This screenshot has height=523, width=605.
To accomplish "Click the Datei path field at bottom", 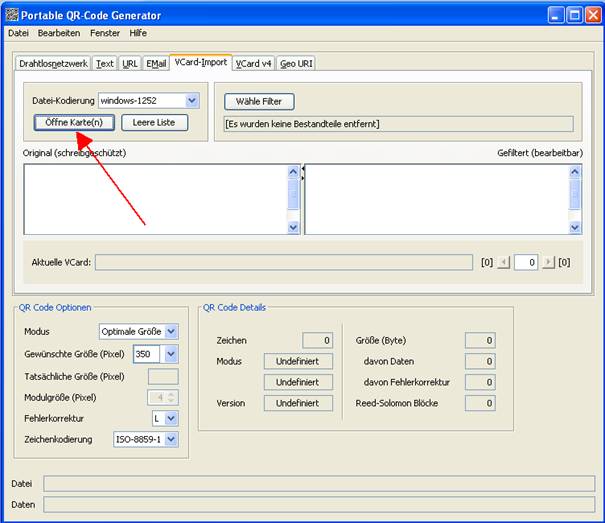I will (x=319, y=484).
